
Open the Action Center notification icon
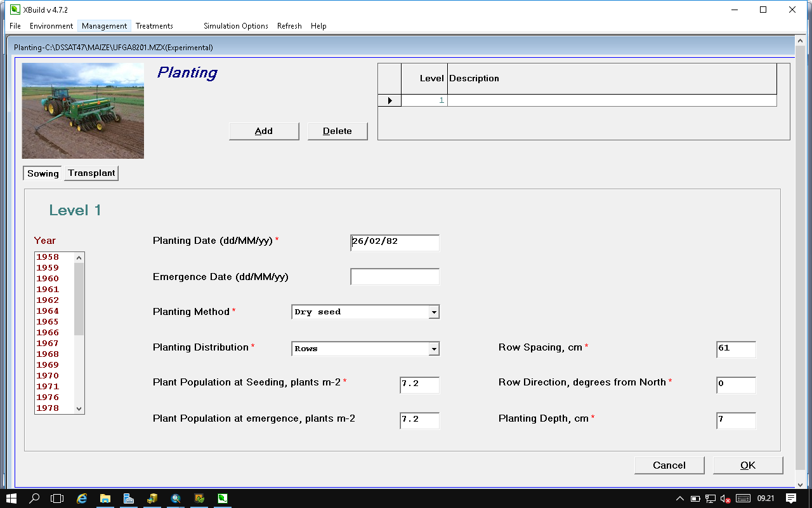(x=791, y=498)
